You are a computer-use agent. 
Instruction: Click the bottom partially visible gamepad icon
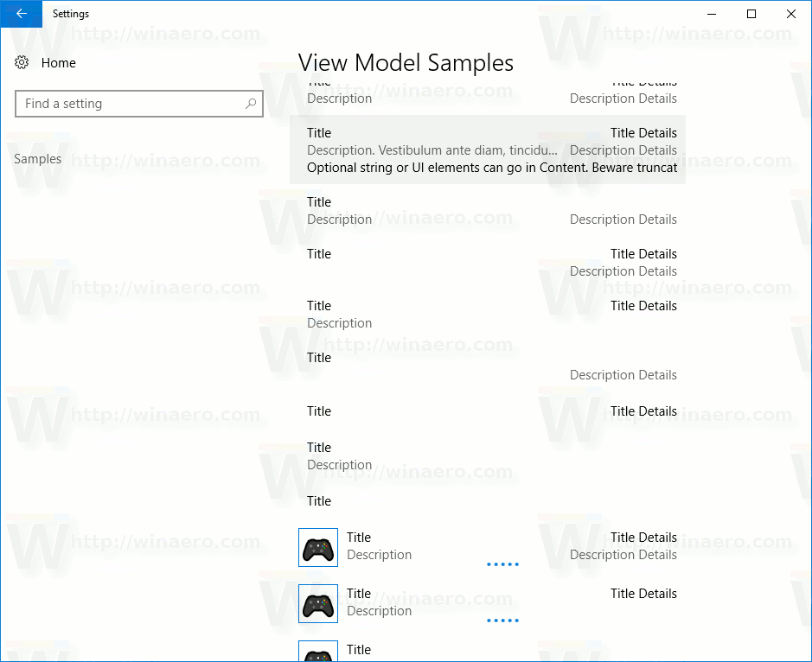pyautogui.click(x=317, y=653)
